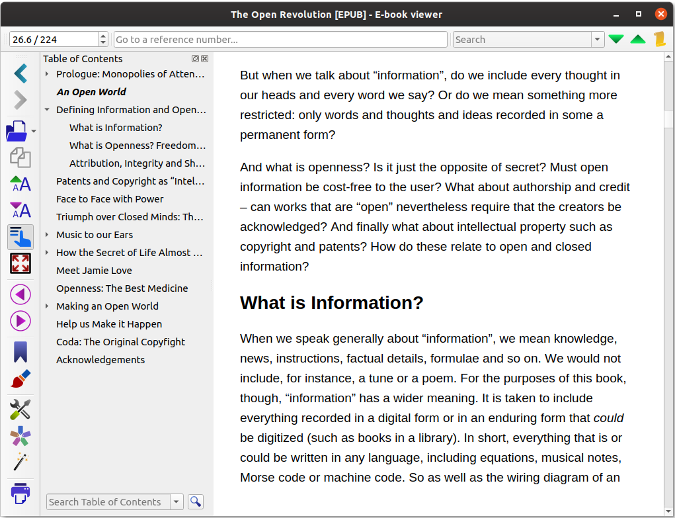Open the Bookmarks menu icon
The height and width of the screenshot is (518, 675).
tap(19, 351)
